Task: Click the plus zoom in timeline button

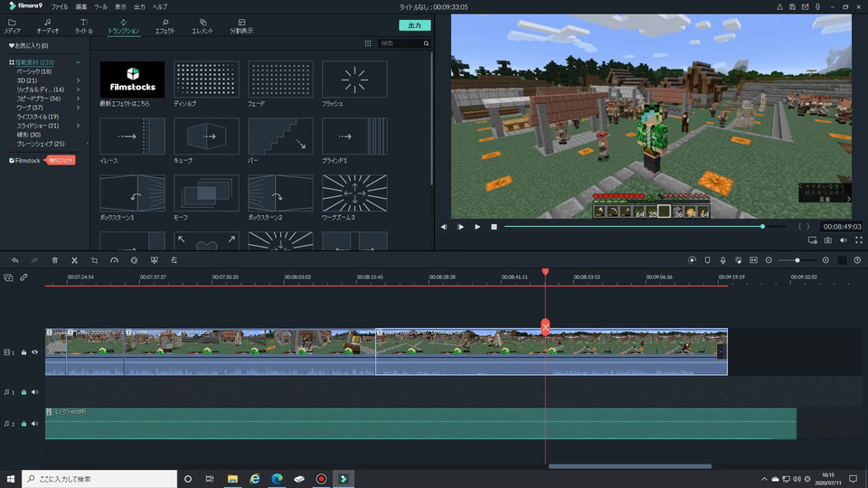Action: [826, 260]
